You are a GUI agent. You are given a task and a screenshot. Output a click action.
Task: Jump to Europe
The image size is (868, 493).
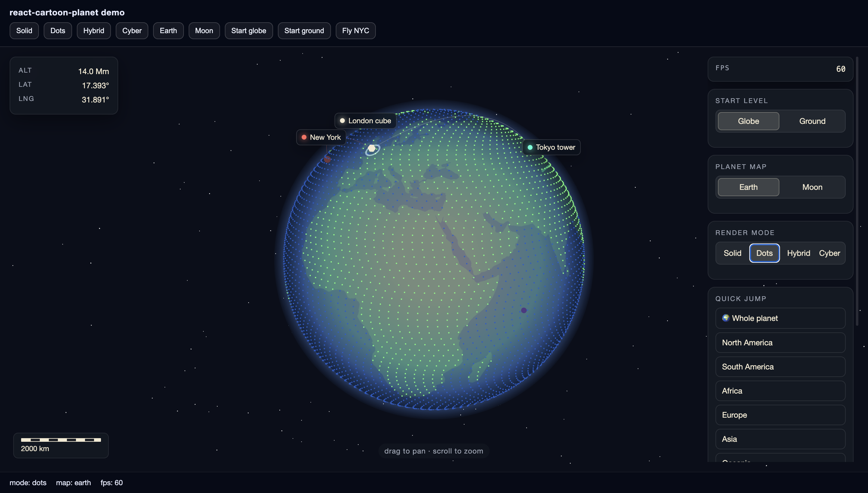click(x=780, y=415)
